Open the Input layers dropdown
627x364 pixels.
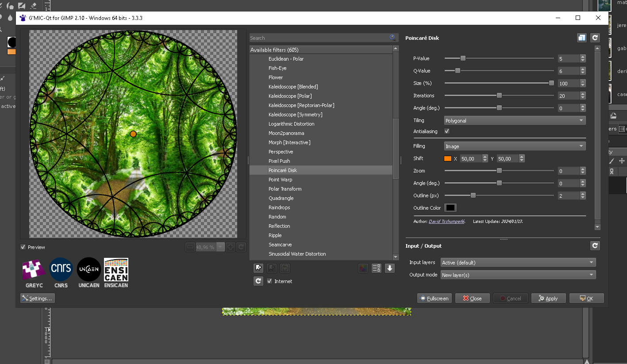[518, 262]
